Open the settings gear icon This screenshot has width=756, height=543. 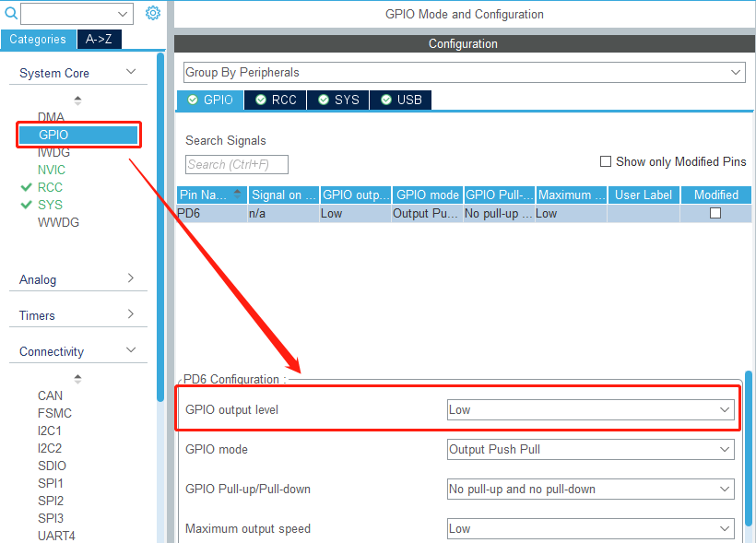153,13
